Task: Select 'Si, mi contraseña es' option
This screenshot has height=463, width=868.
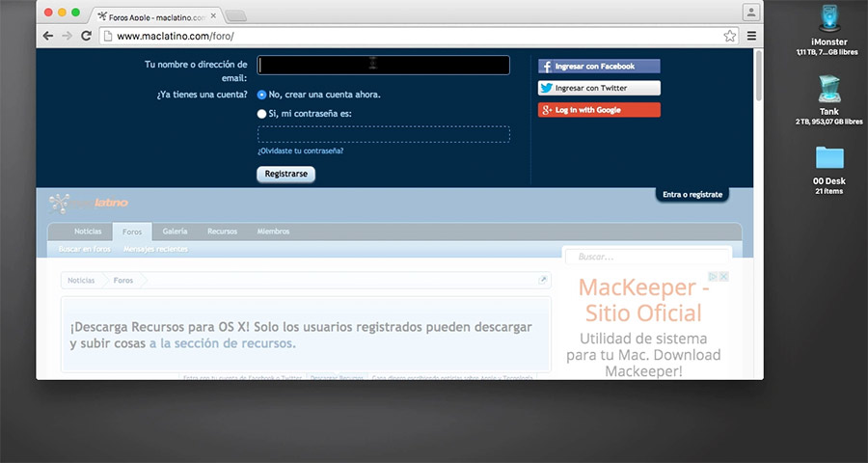Action: (x=261, y=114)
